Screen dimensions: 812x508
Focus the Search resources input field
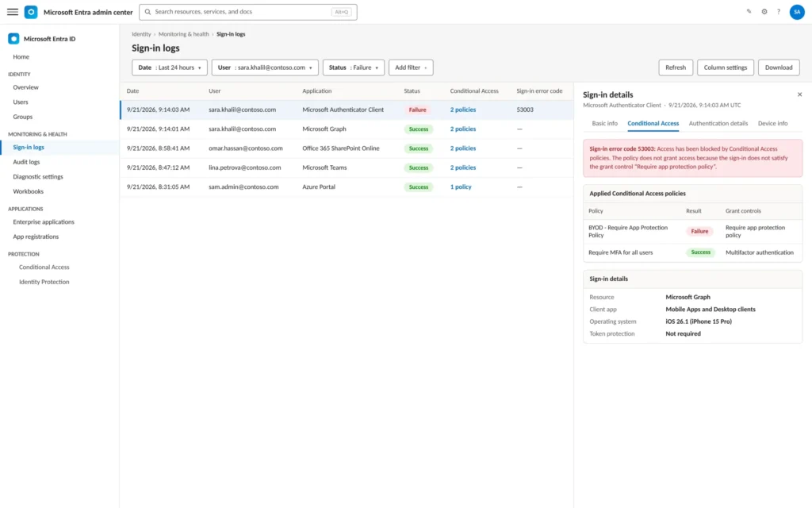(248, 12)
